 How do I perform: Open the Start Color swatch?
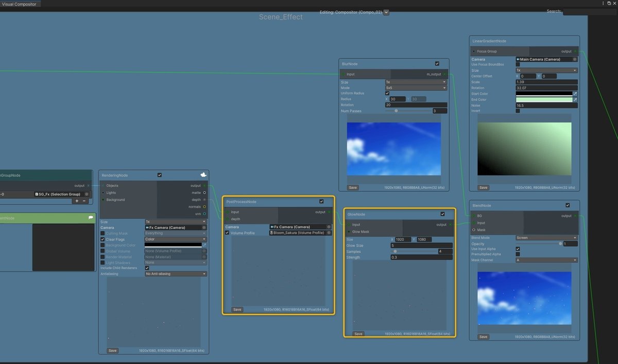(544, 94)
